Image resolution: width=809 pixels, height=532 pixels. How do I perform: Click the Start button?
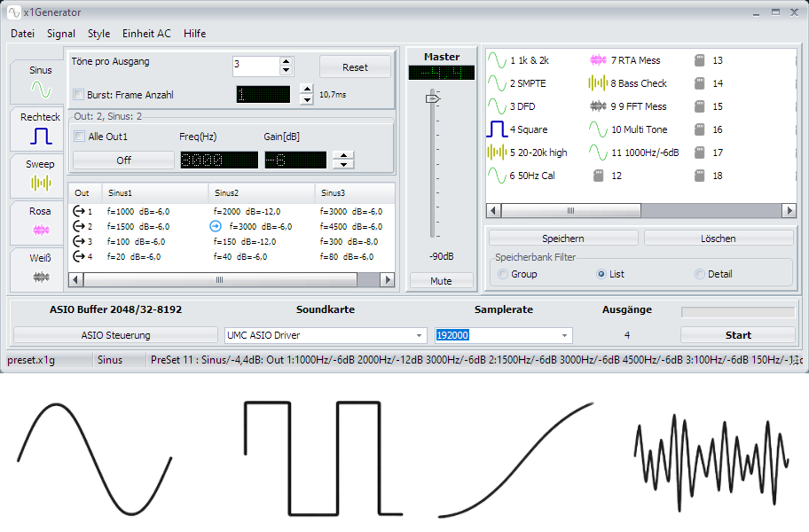[x=737, y=335]
